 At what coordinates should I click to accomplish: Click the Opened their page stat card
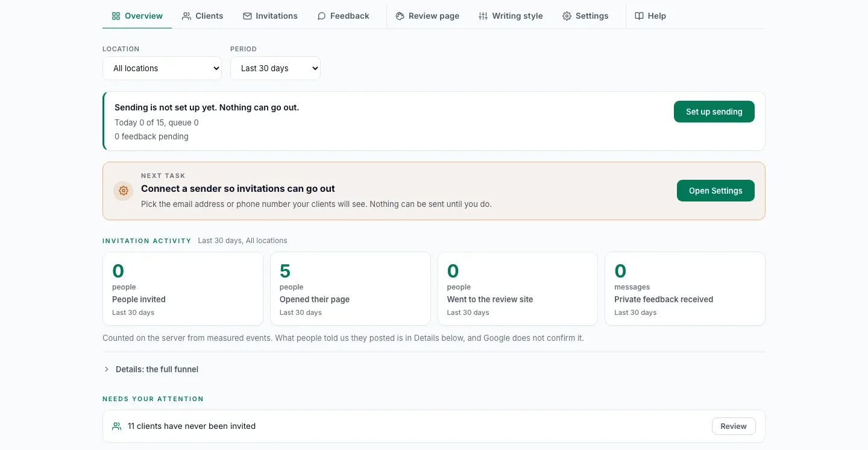(350, 289)
